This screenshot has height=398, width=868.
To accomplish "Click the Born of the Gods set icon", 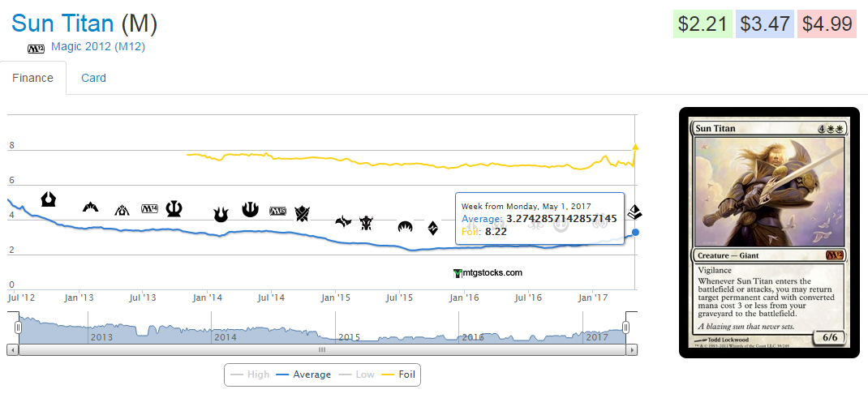I will [x=221, y=215].
